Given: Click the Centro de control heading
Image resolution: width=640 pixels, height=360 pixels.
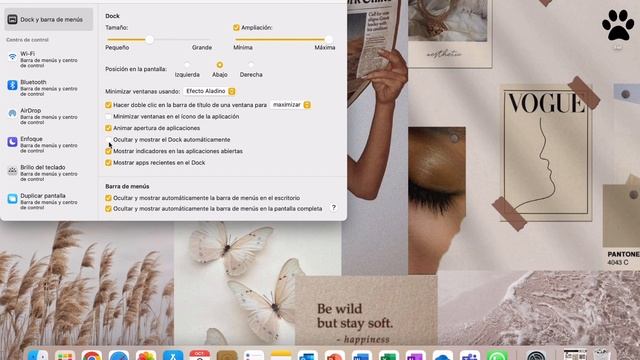Looking at the screenshot, I should (27, 40).
